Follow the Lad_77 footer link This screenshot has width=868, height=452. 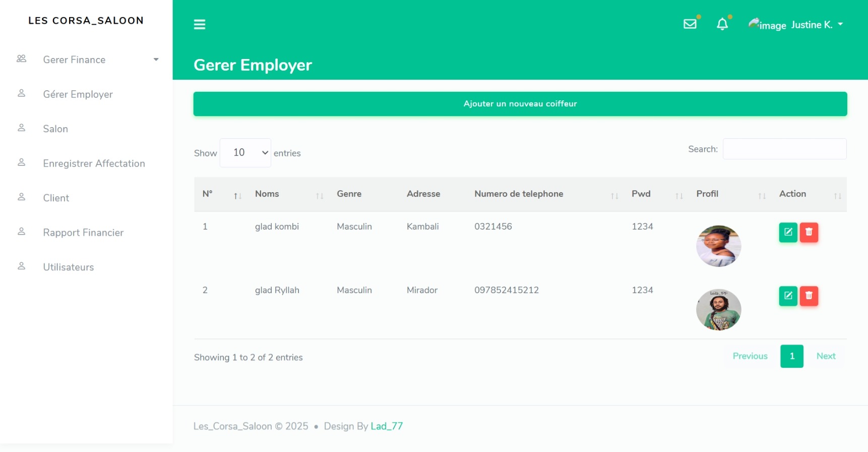387,426
